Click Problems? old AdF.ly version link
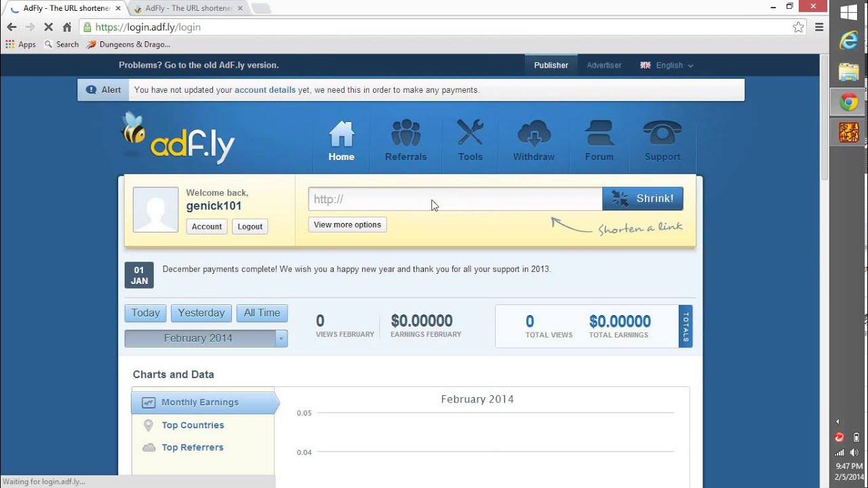Viewport: 868px width, 488px height. (199, 65)
